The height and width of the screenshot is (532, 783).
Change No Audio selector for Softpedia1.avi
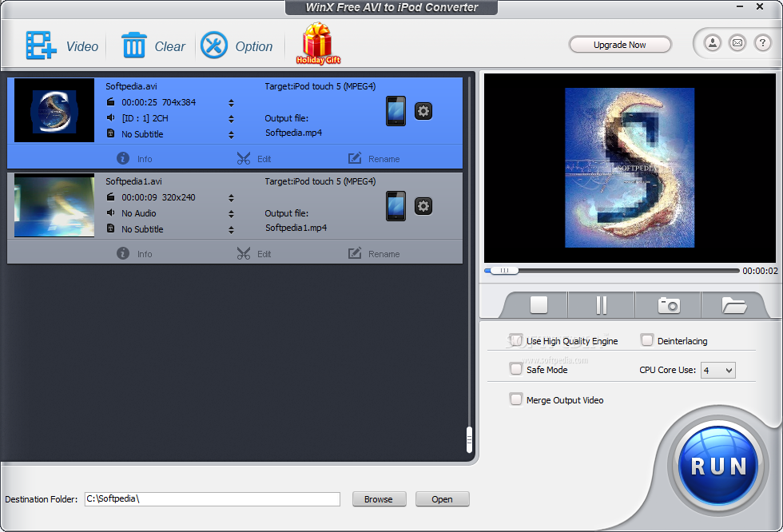(x=231, y=214)
